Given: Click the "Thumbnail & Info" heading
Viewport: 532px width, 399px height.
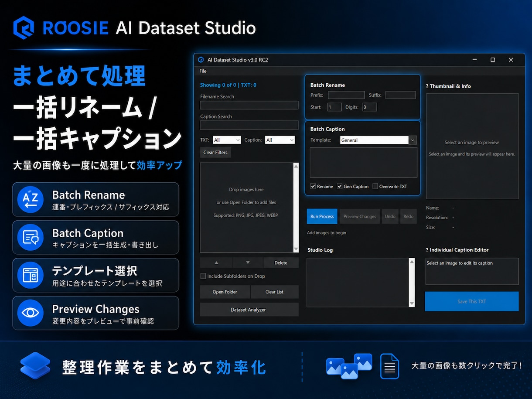Looking at the screenshot, I should (450, 86).
